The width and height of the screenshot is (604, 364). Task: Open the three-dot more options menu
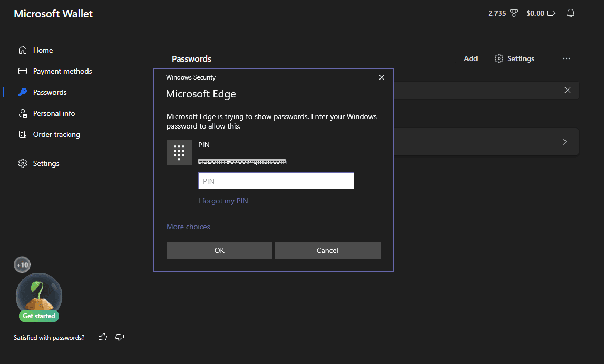click(x=566, y=58)
